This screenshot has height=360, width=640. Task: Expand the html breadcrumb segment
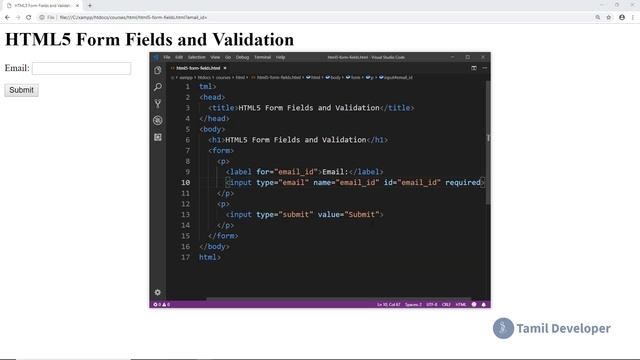pos(313,77)
